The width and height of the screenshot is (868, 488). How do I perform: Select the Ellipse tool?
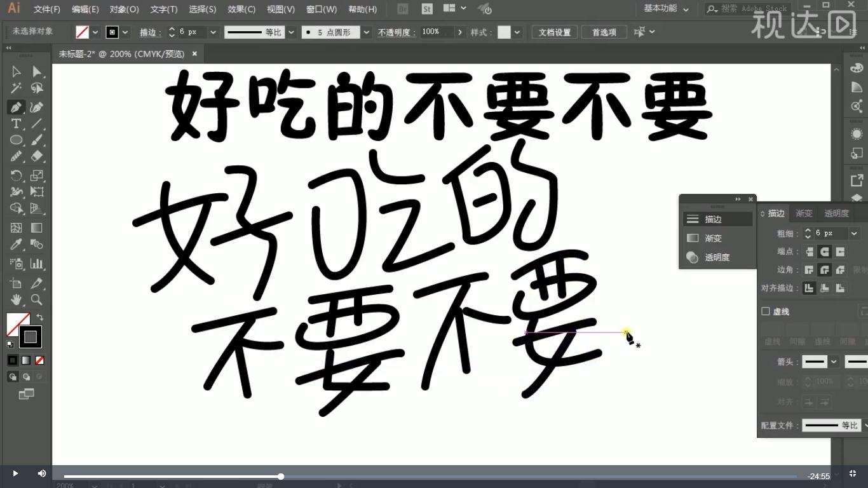(16, 140)
